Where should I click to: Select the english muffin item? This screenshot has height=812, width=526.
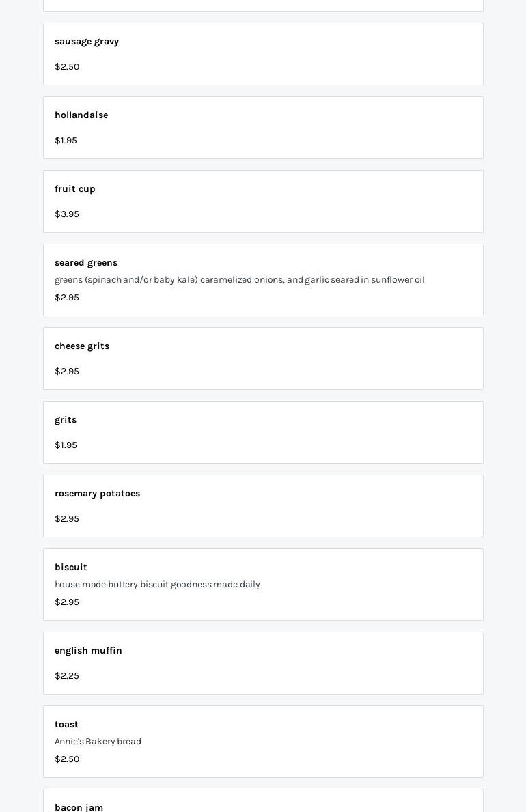point(88,651)
